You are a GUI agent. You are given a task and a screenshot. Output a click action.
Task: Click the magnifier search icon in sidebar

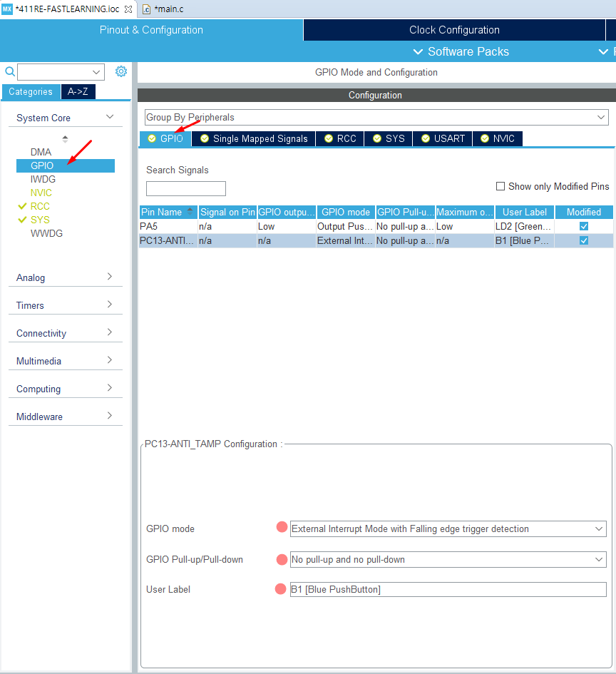10,71
